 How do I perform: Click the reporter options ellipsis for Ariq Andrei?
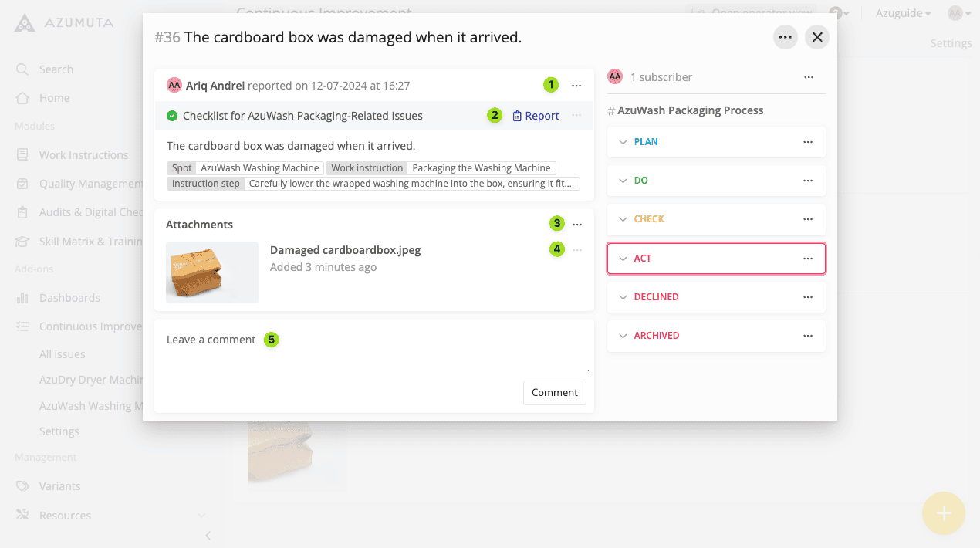click(x=576, y=86)
